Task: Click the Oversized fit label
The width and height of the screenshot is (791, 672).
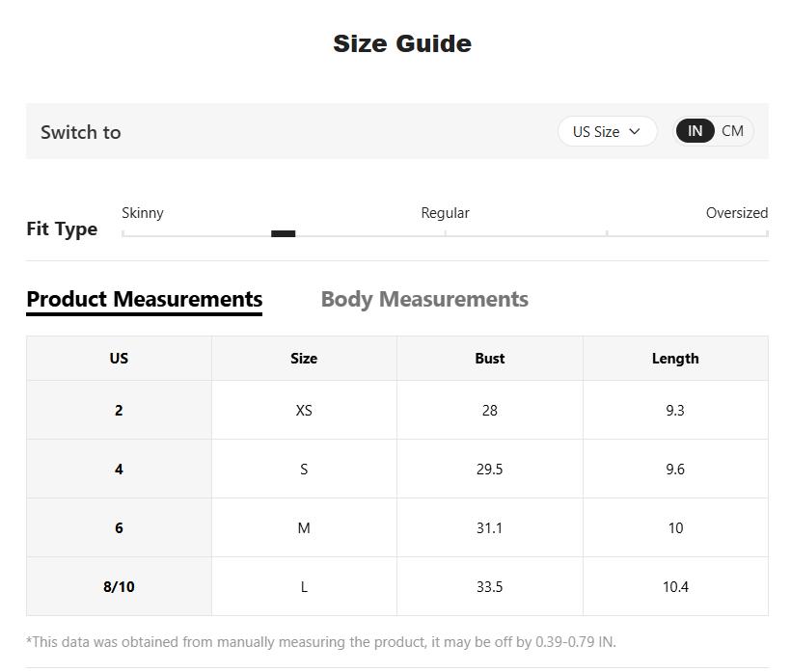Action: tap(736, 213)
